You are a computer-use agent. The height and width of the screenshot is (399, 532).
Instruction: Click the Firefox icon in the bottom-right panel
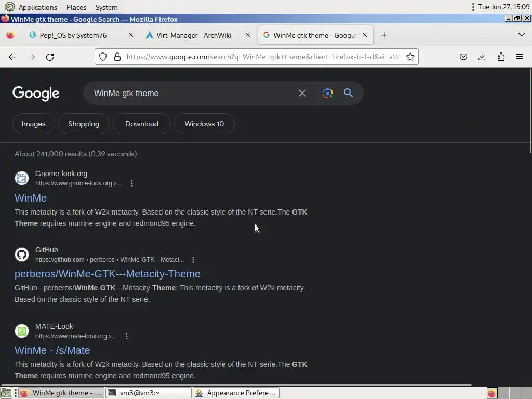[492, 393]
